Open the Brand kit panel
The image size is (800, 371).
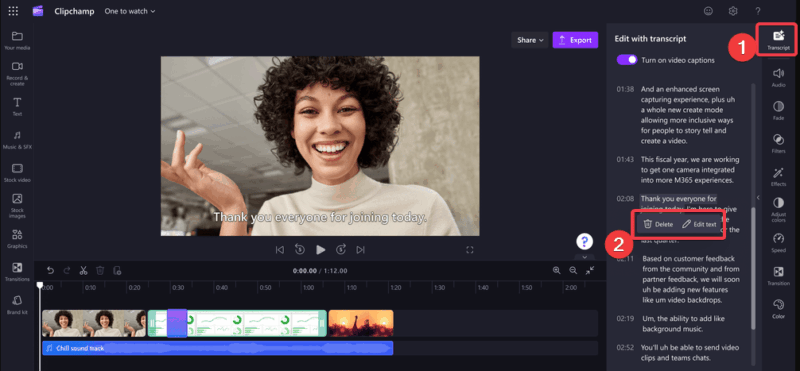click(17, 305)
